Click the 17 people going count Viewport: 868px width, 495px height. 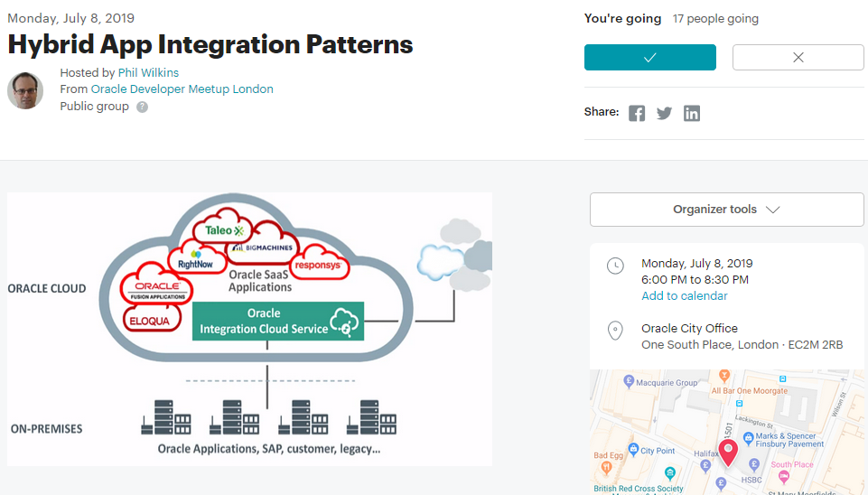(715, 18)
